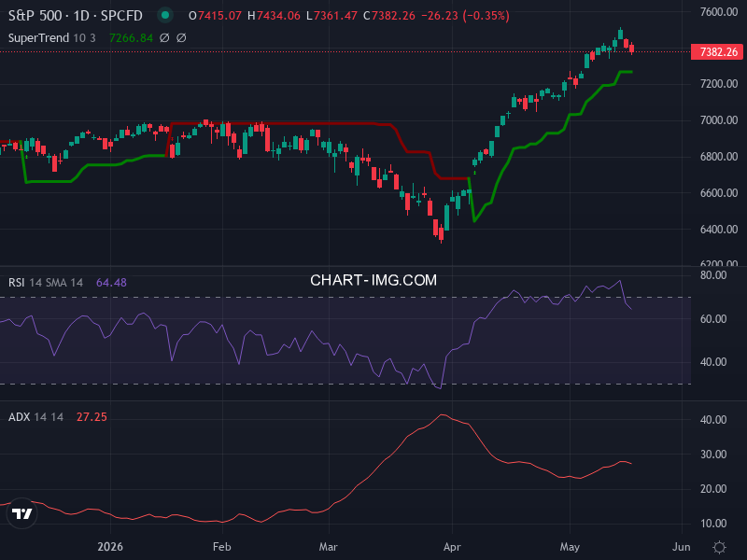Click the low price L7361.47
747x560 pixels.
pyautogui.click(x=331, y=16)
